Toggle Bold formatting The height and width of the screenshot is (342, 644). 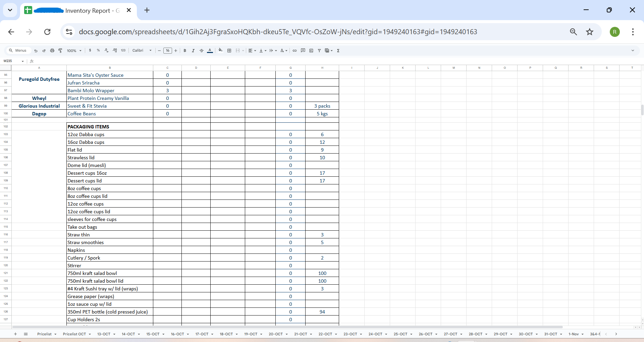[x=185, y=51]
